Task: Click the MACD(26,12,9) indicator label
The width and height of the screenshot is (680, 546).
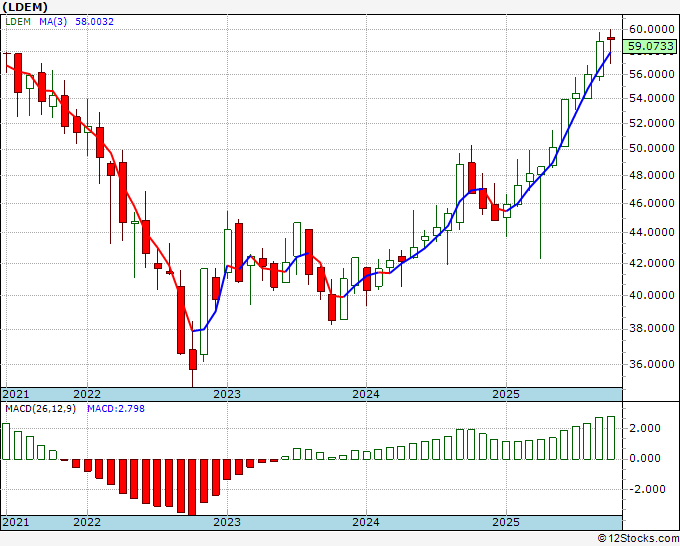Action: (x=40, y=409)
